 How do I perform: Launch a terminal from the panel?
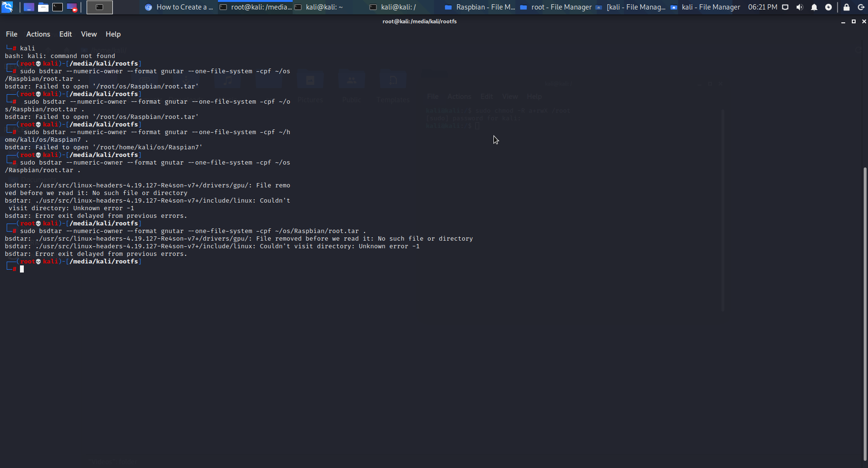click(58, 7)
